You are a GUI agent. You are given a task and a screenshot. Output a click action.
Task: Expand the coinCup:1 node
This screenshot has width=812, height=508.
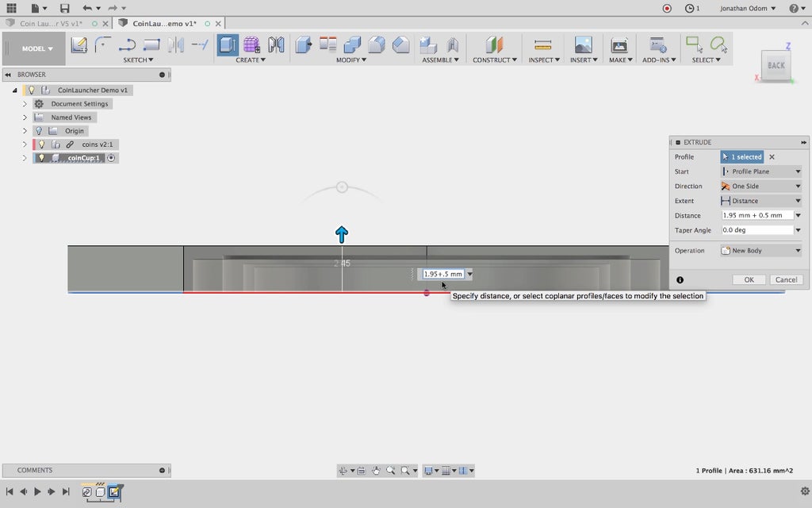[x=25, y=158]
